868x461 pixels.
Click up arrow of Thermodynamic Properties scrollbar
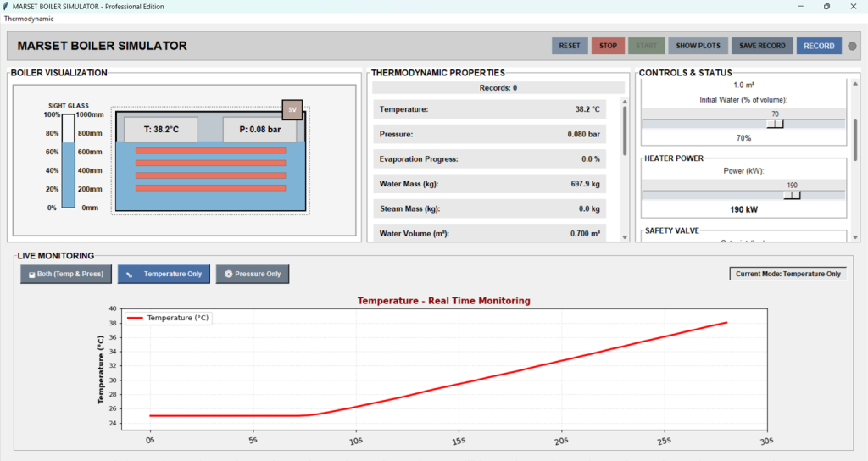(x=625, y=102)
